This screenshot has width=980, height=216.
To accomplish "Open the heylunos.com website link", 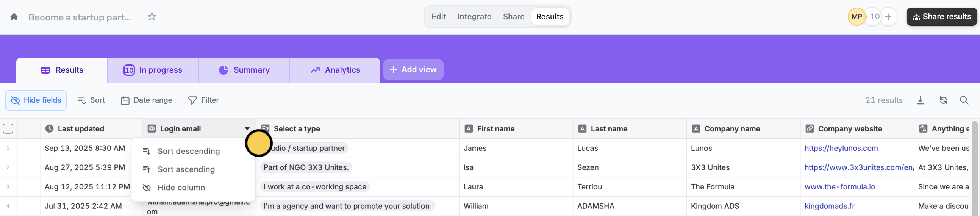I will 841,148.
